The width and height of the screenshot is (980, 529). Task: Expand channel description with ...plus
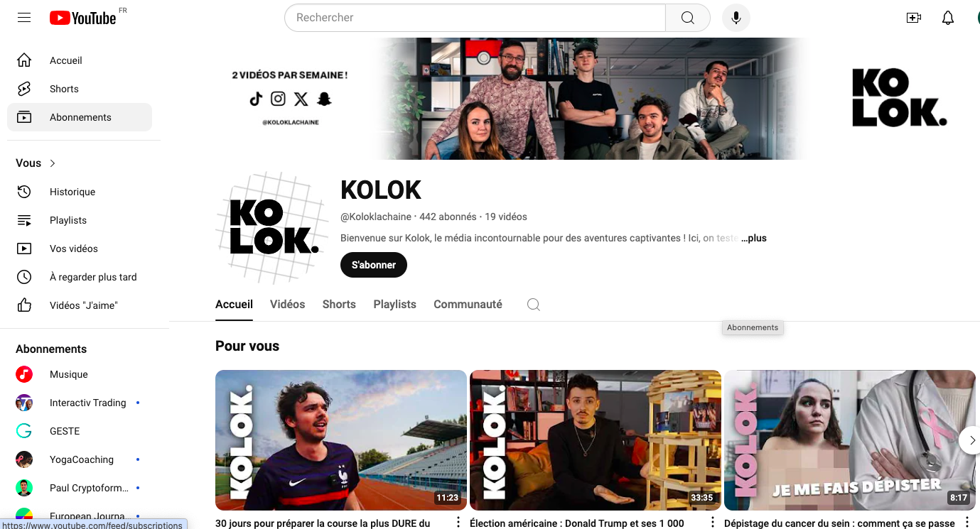pos(753,238)
